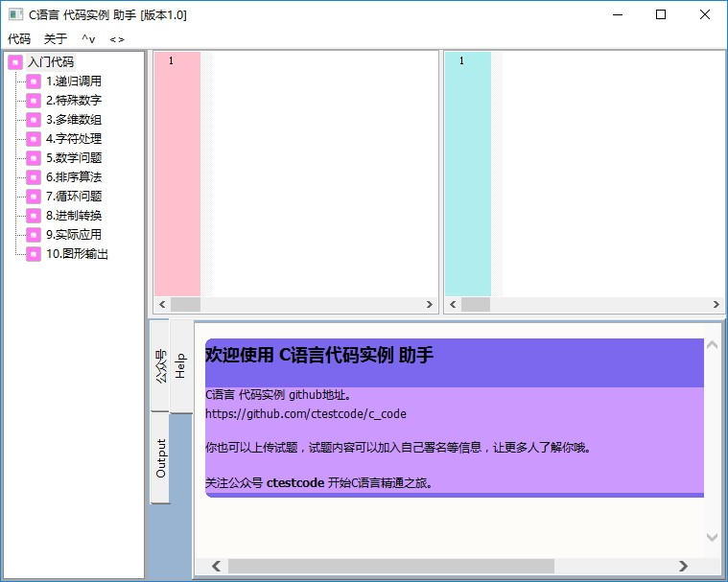The height and width of the screenshot is (582, 728).
Task: Maximize the application window
Action: tap(661, 14)
